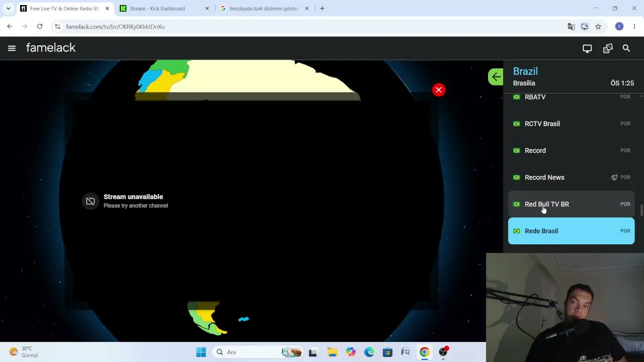Translate this page with Google Translate icon
644x362 pixels.
click(571, 27)
